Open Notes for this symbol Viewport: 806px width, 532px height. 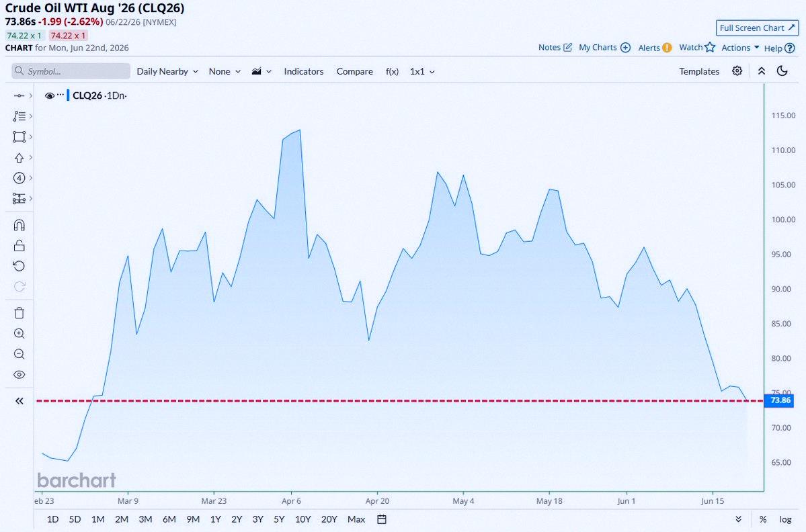tap(555, 47)
